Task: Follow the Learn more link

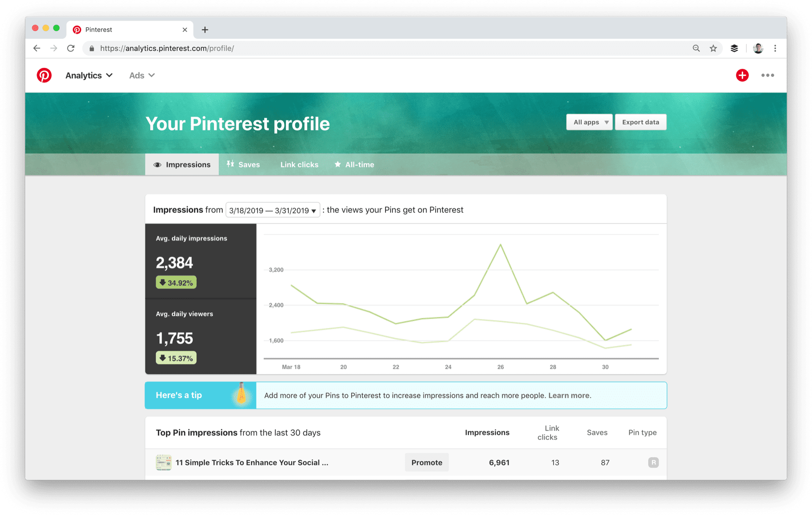Action: [569, 395]
